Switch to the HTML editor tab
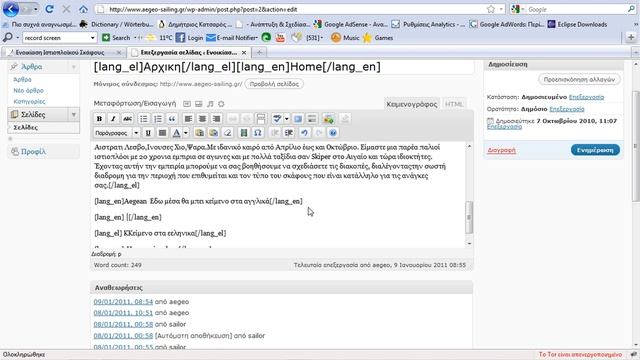The image size is (640, 360). coord(454,104)
